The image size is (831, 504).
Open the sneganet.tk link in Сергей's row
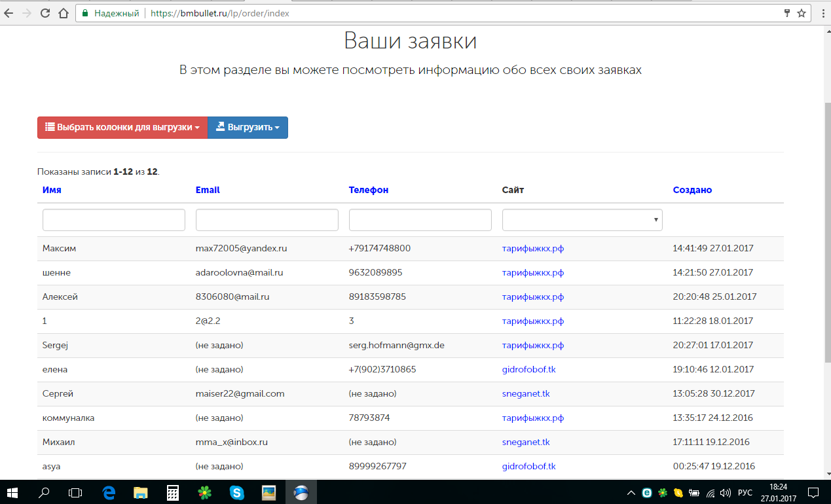click(526, 393)
